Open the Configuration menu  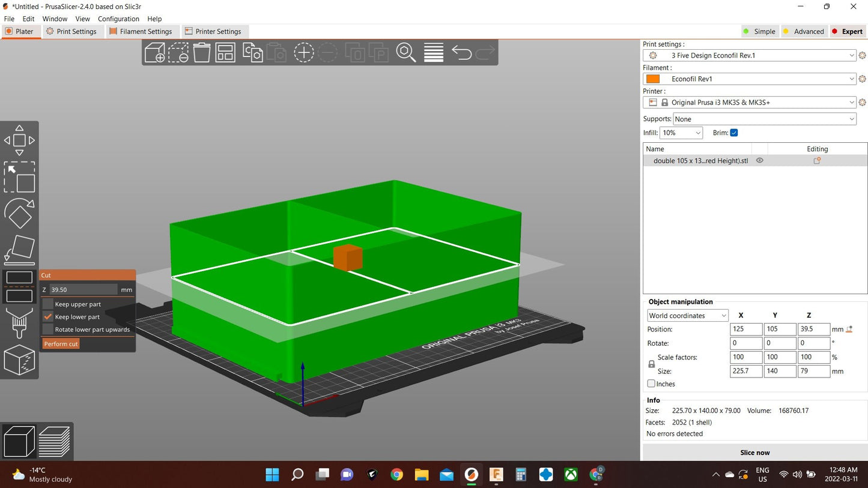[118, 19]
